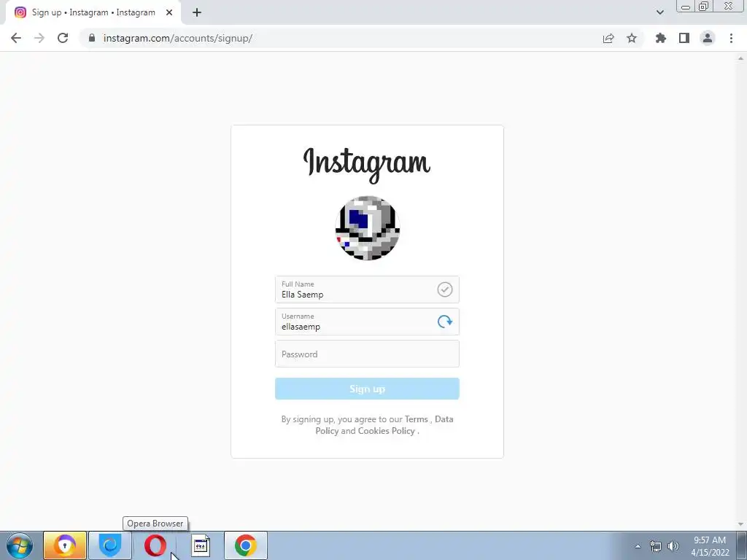The height and width of the screenshot is (560, 747).
Task: Click the page scrollbar down arrow
Action: pyautogui.click(x=740, y=524)
